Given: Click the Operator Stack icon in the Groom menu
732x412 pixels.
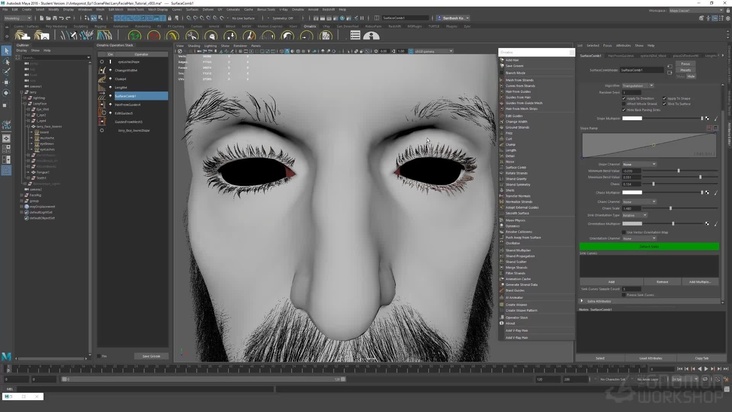Looking at the screenshot, I should [x=502, y=318].
